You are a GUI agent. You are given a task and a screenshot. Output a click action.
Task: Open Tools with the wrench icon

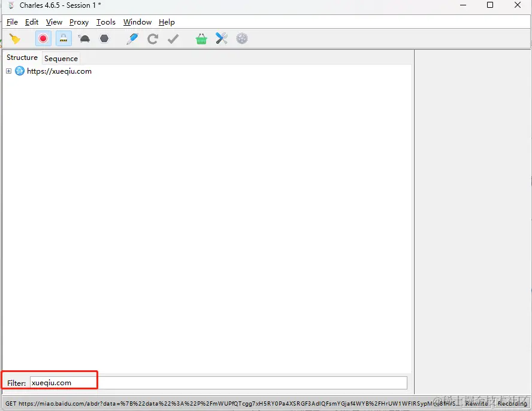pyautogui.click(x=222, y=39)
